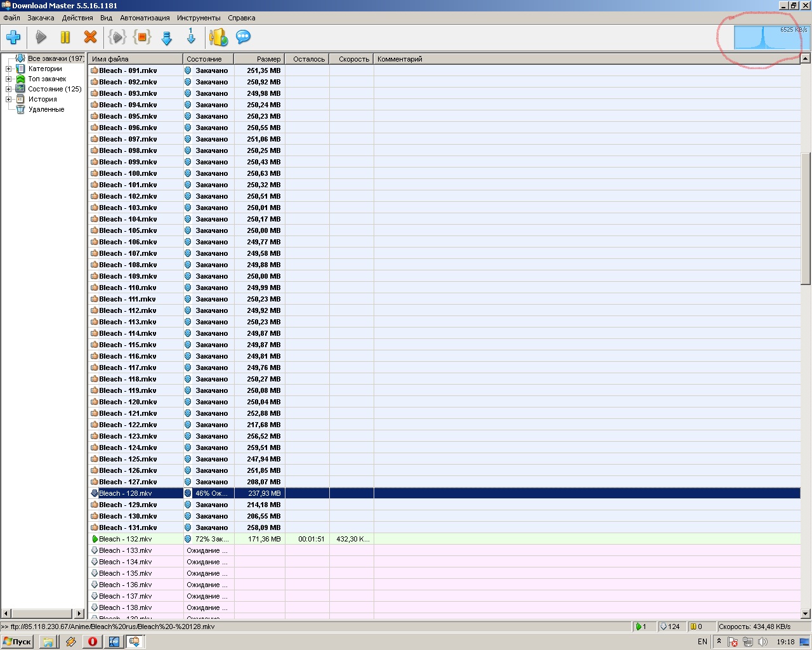Viewport: 812px width, 650px height.
Task: Expand the Состояние tree node
Action: [8, 89]
